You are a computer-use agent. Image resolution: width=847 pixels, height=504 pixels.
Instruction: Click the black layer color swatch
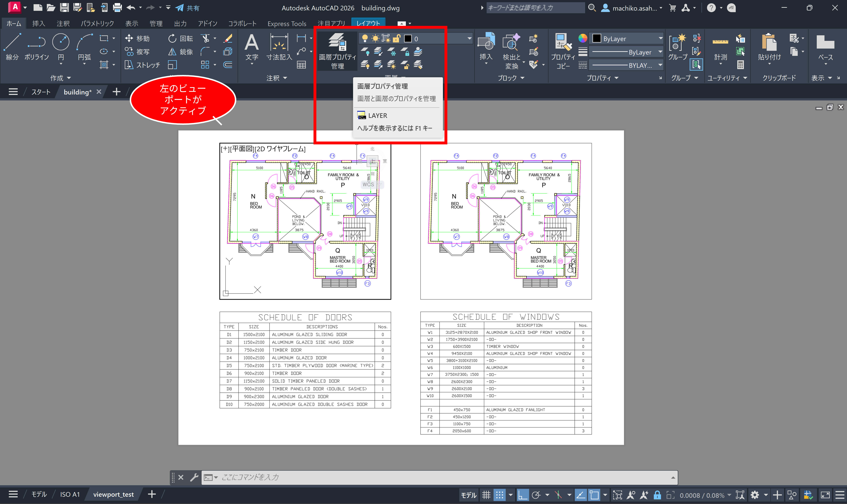click(408, 39)
